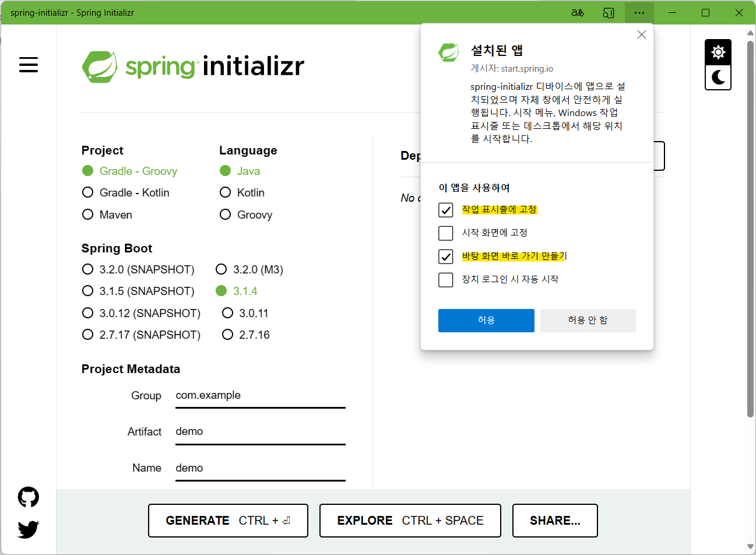The height and width of the screenshot is (555, 756).
Task: Select Spring Boot 3.0.12 (SNAPSHOT)
Action: pos(141,313)
